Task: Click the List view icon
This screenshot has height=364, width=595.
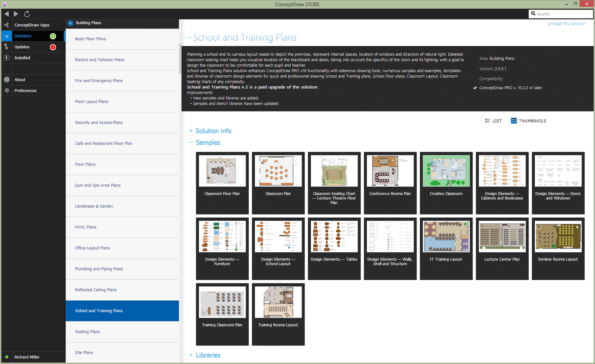Action: click(x=488, y=121)
